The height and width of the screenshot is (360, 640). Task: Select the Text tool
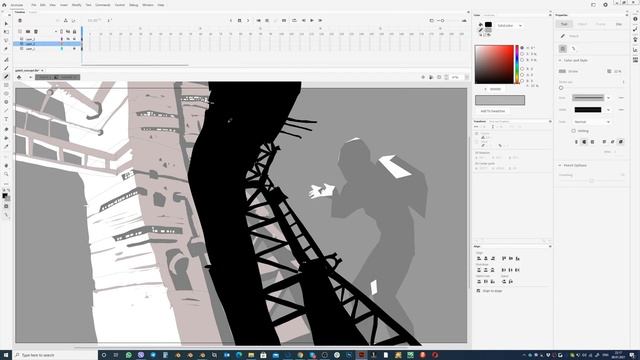tap(6, 119)
